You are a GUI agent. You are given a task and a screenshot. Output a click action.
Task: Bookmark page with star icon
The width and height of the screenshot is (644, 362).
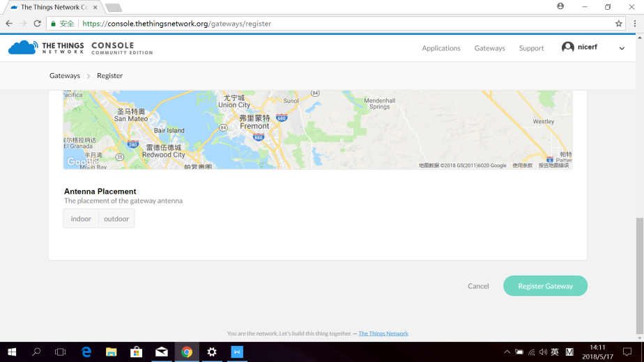click(x=618, y=24)
